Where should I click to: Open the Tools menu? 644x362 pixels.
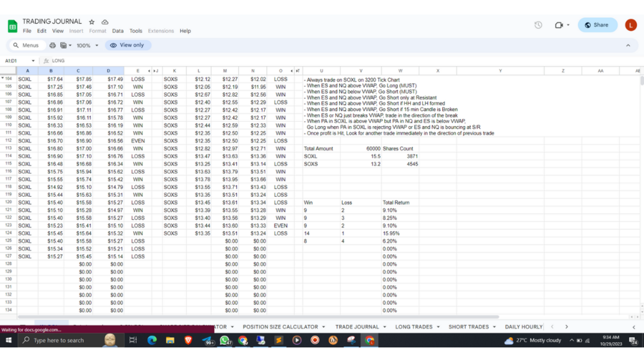136,31
